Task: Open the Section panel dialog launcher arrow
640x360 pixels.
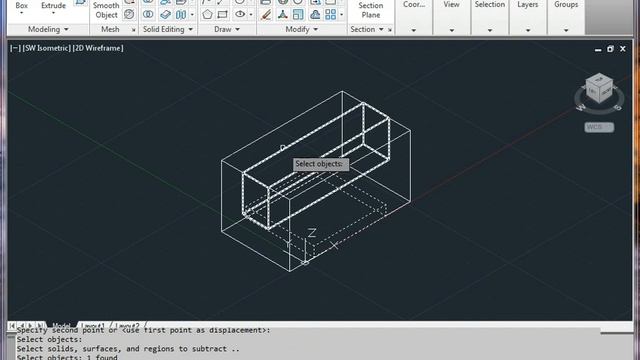Action: 390,30
